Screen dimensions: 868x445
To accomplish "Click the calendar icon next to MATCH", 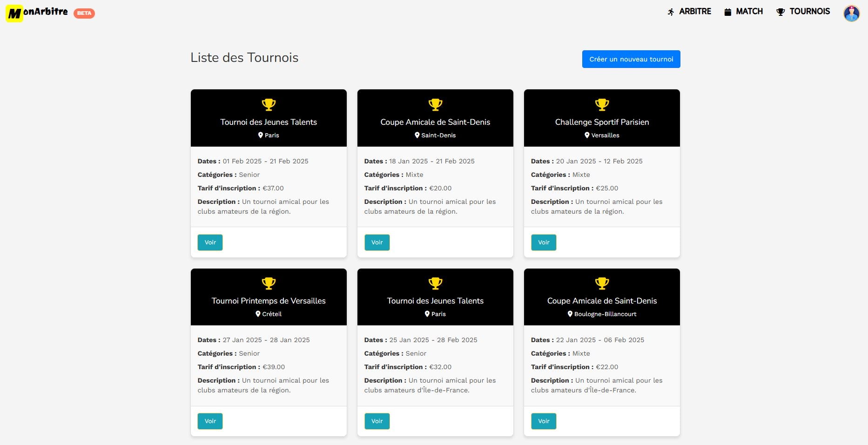I will click(x=728, y=12).
